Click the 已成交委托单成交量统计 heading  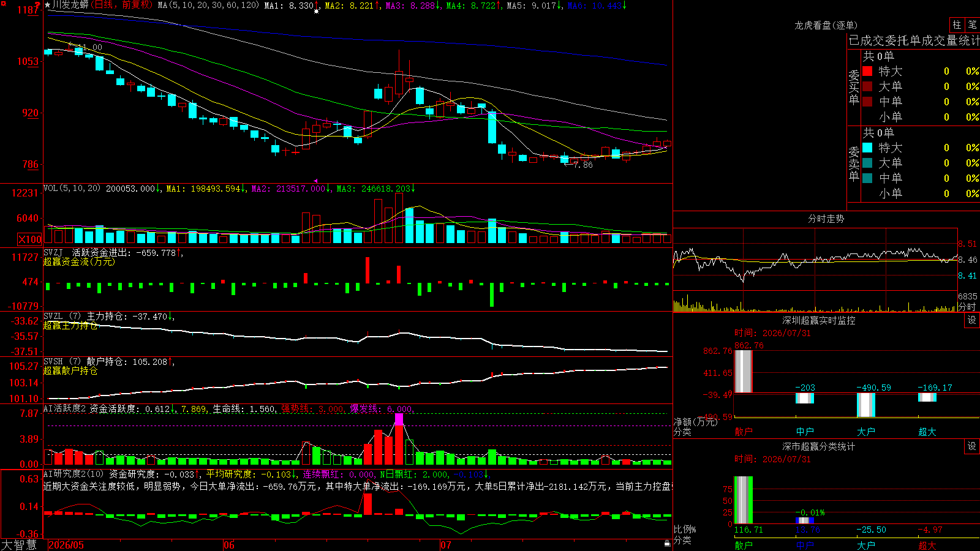[914, 40]
